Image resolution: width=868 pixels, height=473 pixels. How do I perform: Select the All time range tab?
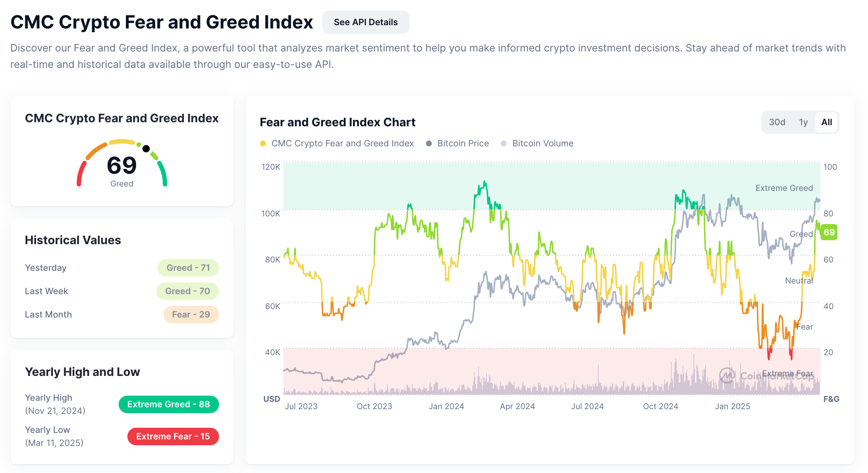(x=826, y=122)
